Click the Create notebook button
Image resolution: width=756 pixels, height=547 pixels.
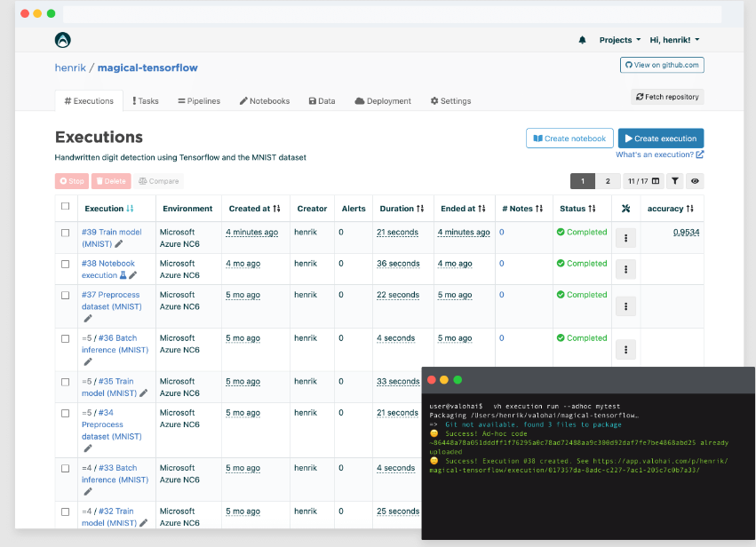569,139
